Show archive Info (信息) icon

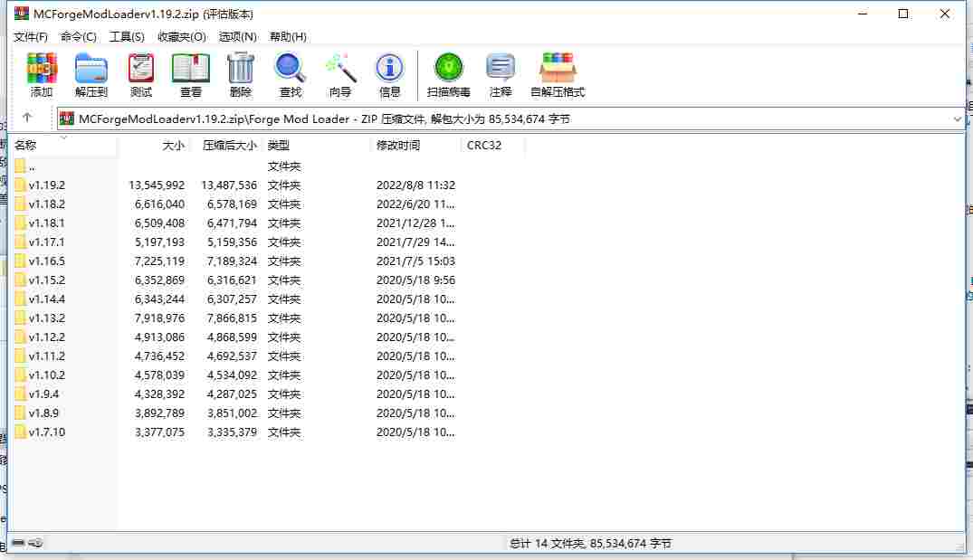tap(390, 68)
